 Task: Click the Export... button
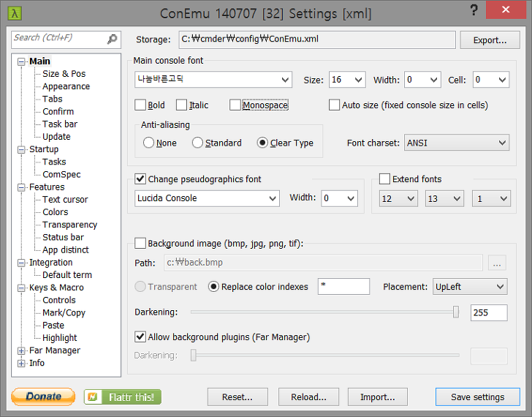[x=490, y=40]
